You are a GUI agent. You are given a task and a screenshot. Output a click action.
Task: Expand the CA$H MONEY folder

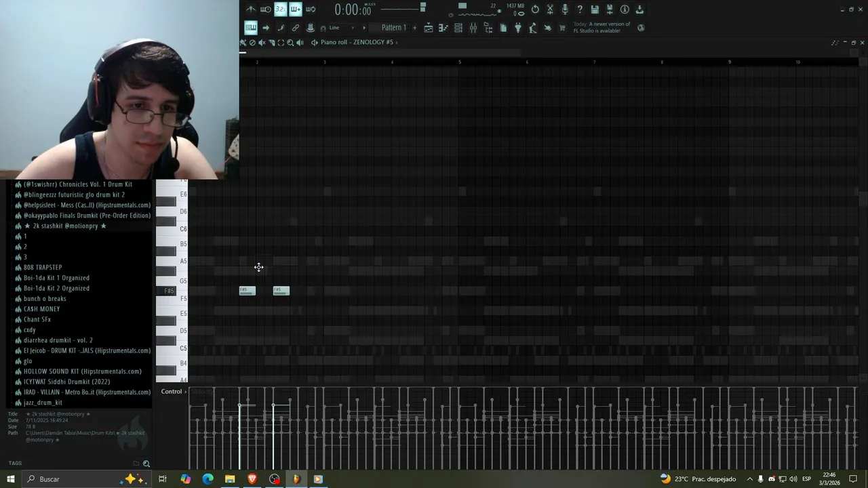(x=41, y=309)
